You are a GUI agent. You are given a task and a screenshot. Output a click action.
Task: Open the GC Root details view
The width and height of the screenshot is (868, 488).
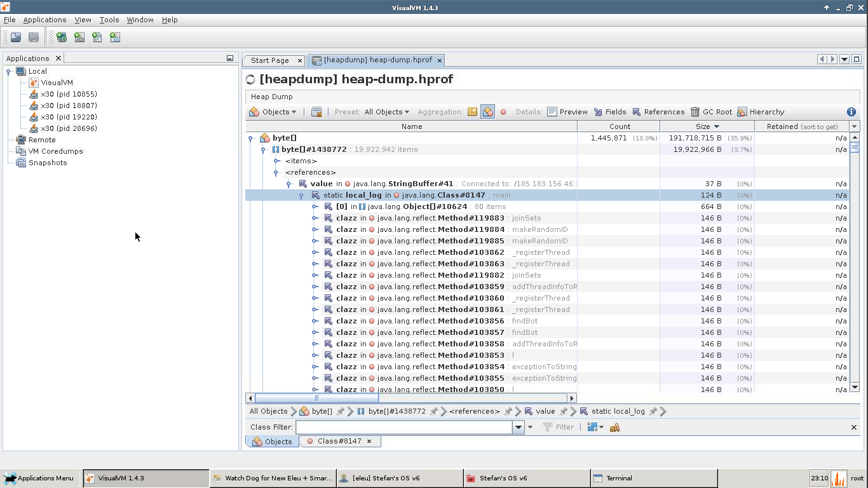tap(711, 112)
